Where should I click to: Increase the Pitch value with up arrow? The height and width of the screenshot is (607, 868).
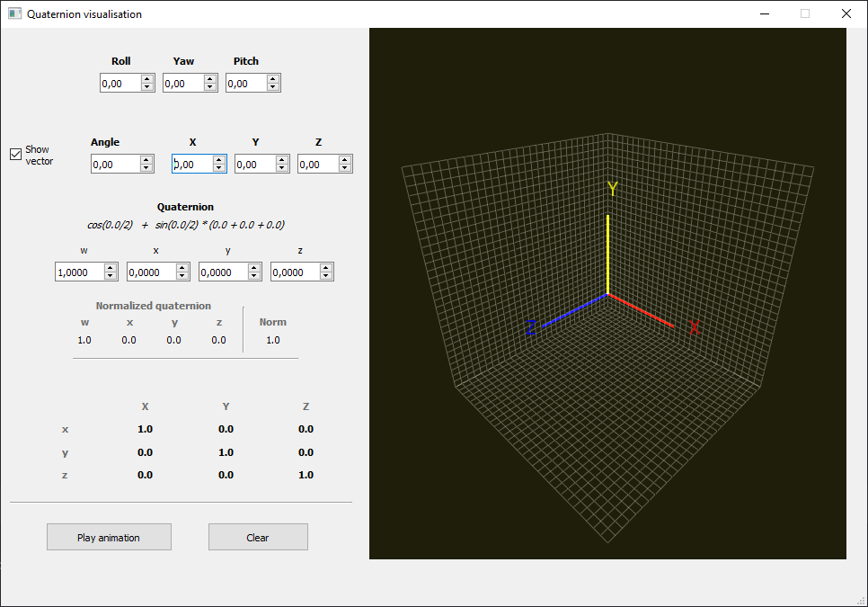point(273,78)
